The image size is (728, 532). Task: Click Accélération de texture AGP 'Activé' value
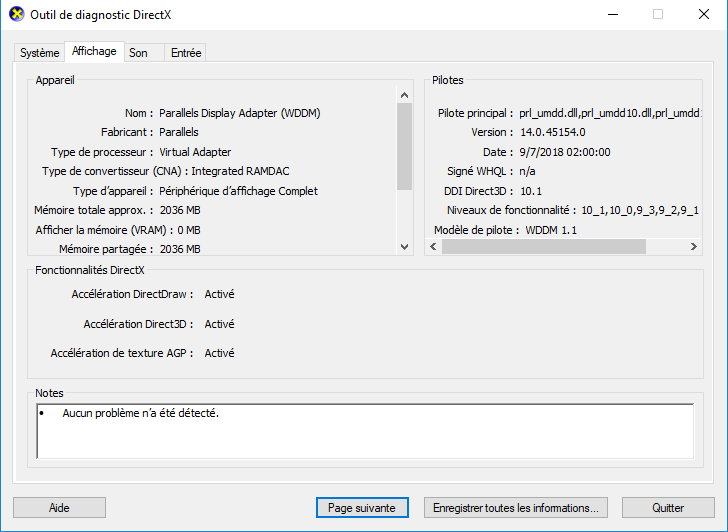(x=219, y=353)
